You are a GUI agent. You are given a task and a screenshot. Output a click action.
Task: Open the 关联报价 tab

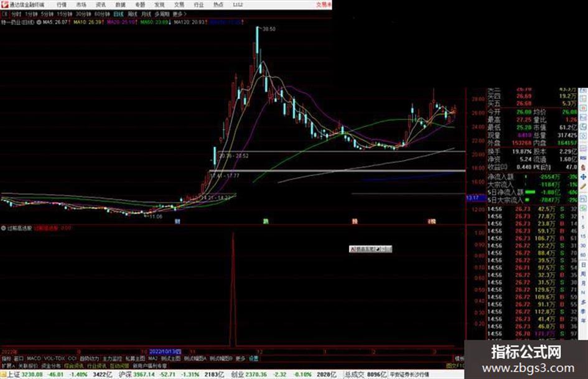point(28,365)
